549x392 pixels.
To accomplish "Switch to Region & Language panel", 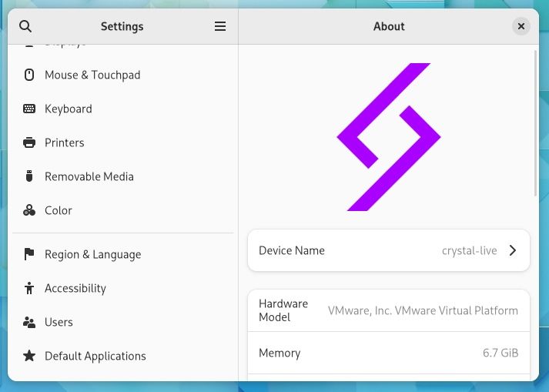I will pos(93,255).
